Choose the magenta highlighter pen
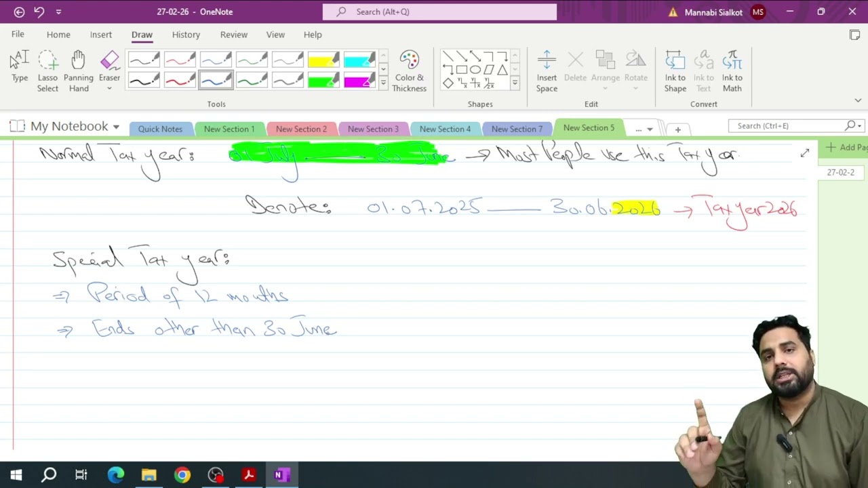This screenshot has height=488, width=868. pos(359,80)
